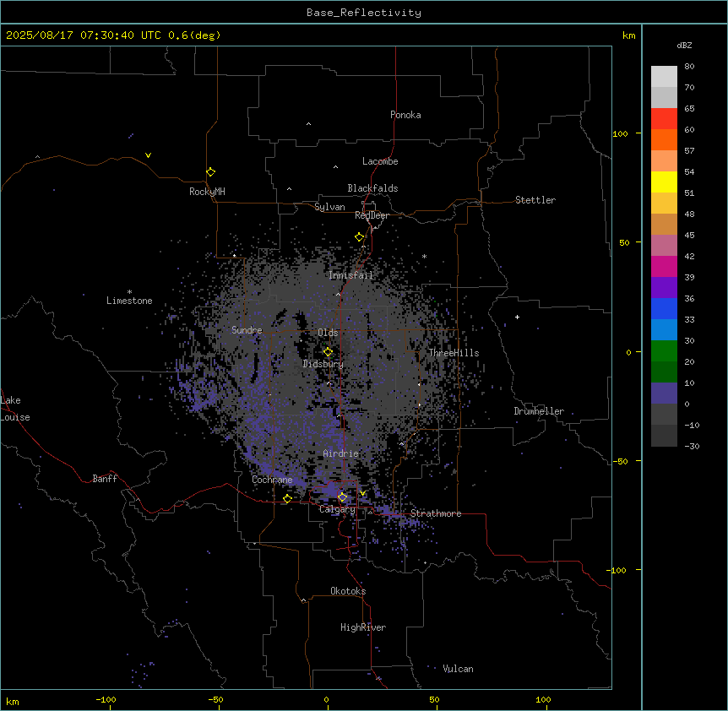The image size is (728, 711).
Task: Click the yellow diamond marker below Cochrane
Action: (287, 499)
